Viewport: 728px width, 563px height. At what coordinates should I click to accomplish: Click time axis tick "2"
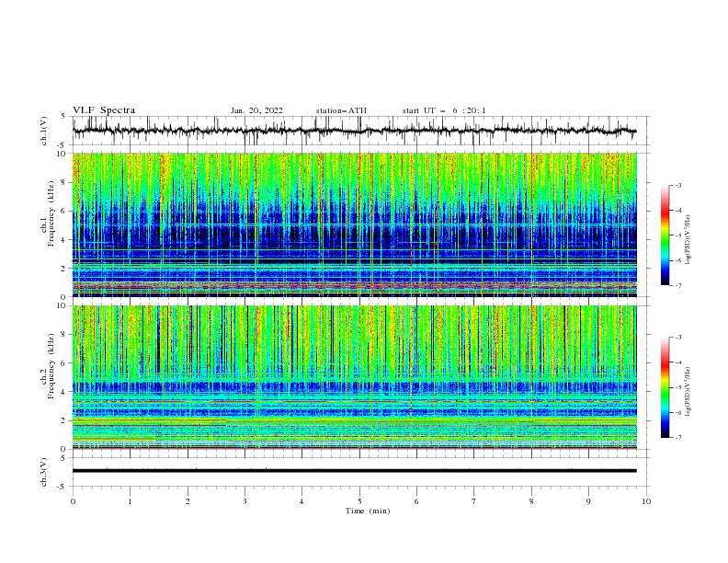coord(188,501)
